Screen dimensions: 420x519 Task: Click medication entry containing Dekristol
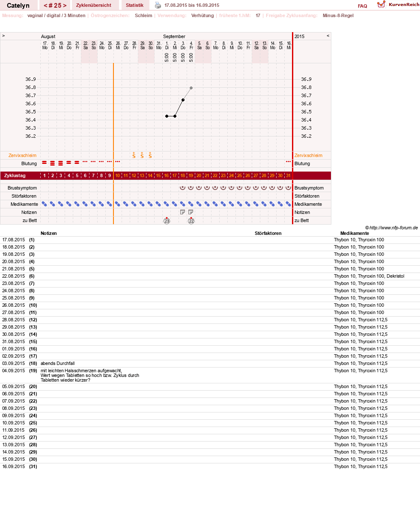point(369,276)
